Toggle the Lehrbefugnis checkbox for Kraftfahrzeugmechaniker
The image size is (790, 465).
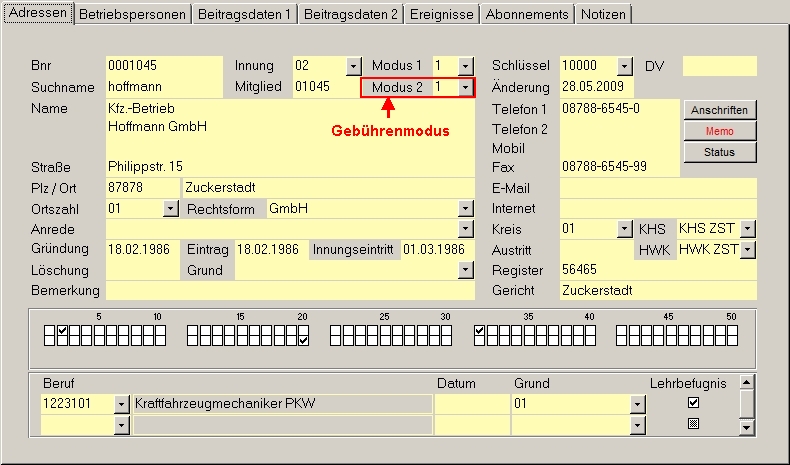[693, 403]
